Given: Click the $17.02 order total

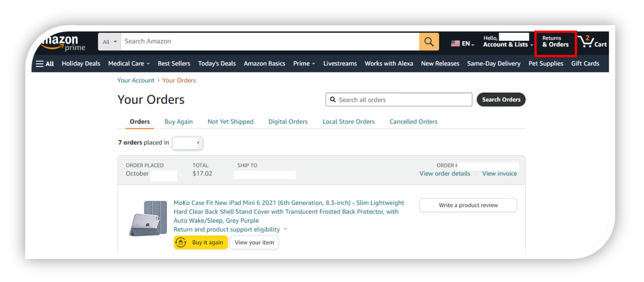Looking at the screenshot, I should coord(202,173).
